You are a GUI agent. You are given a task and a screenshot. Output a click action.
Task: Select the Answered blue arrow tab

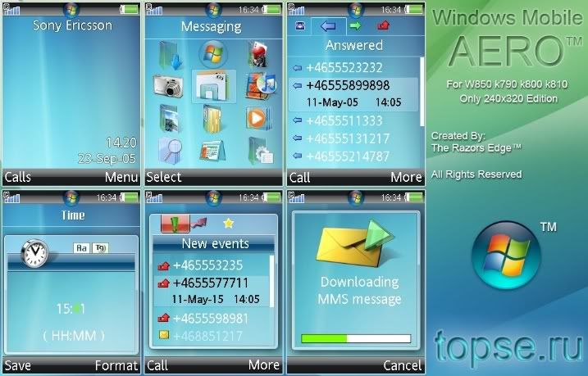pyautogui.click(x=328, y=26)
